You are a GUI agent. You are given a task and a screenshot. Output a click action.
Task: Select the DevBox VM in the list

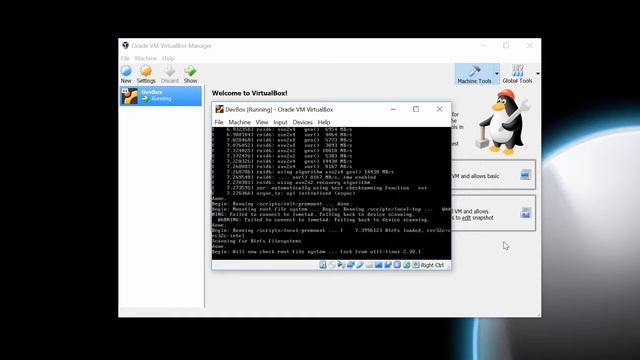[161, 96]
